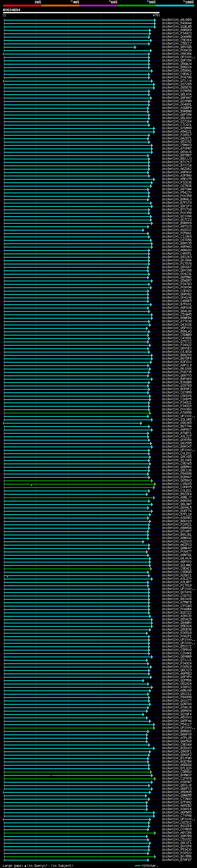Select the UniRef100_Q37265 label

click(x=177, y=84)
